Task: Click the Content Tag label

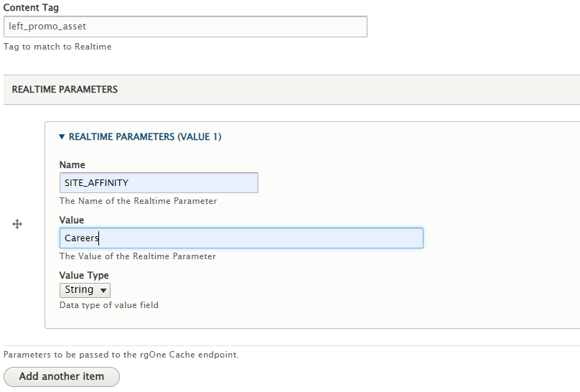Action: [x=32, y=8]
